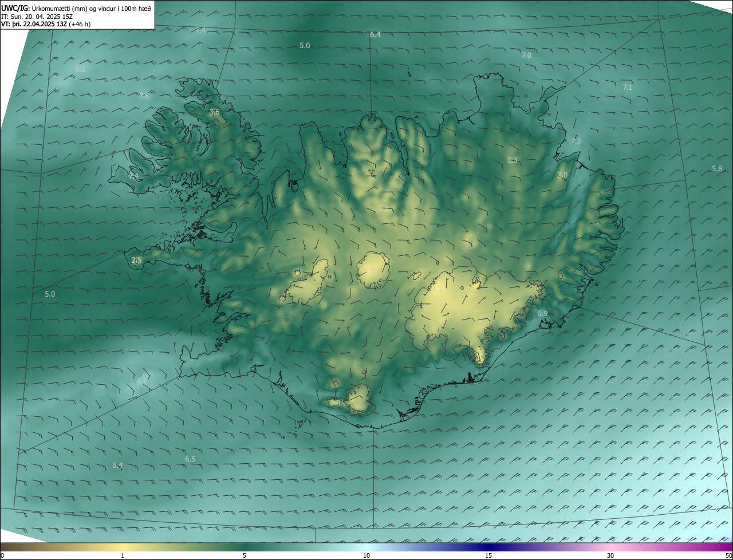This screenshot has height=560, width=733.
Task: Click the color scale tick label 1
Action: coord(123,555)
